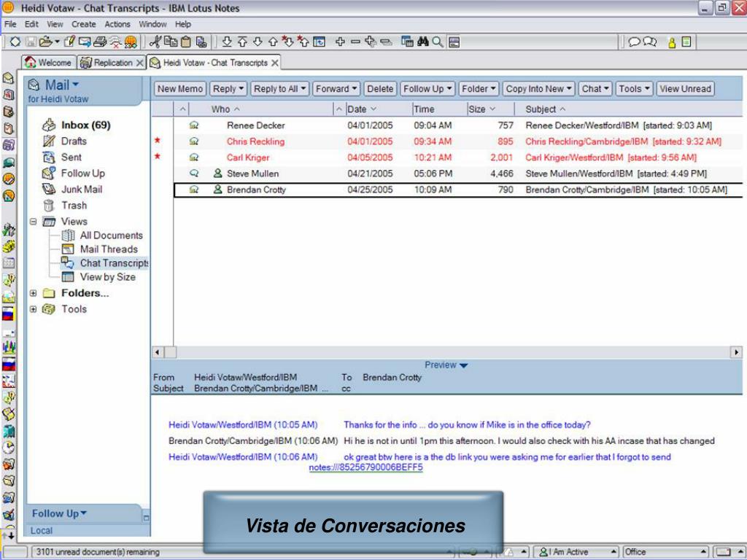Expand the Tools tree node
This screenshot has height=560, width=747.
[34, 309]
